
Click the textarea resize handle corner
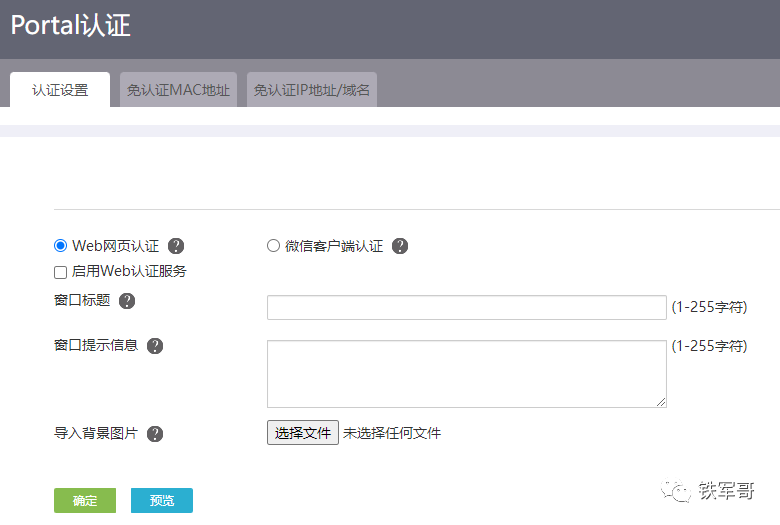661,402
